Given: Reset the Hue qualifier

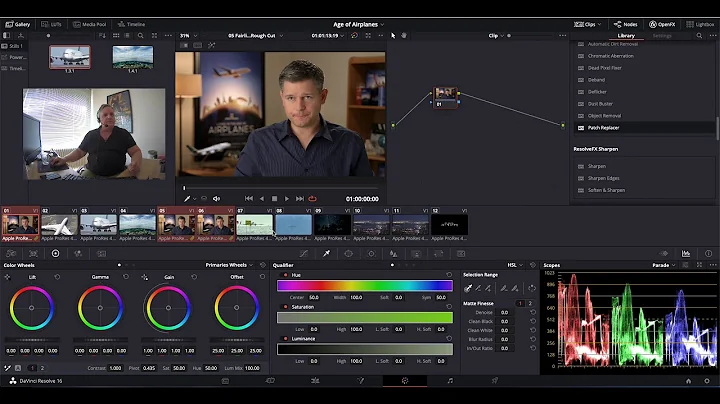Looking at the screenshot, I should pos(449,275).
